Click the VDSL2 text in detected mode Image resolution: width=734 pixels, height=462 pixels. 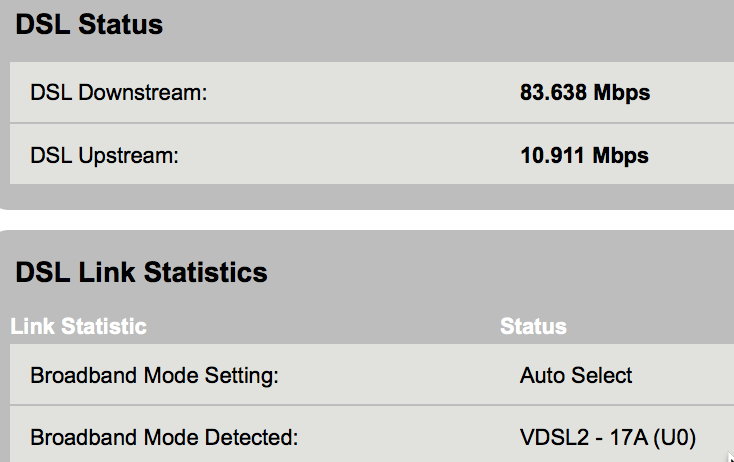coord(552,438)
